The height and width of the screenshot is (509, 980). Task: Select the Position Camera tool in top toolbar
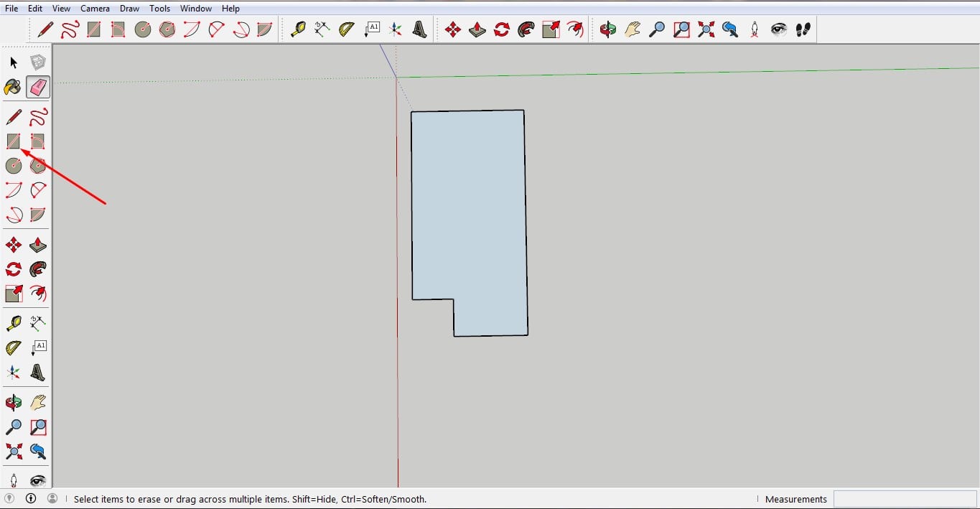click(755, 29)
